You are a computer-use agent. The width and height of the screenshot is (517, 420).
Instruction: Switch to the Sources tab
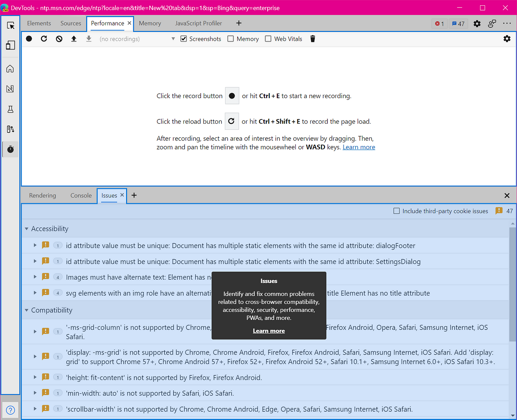point(71,23)
